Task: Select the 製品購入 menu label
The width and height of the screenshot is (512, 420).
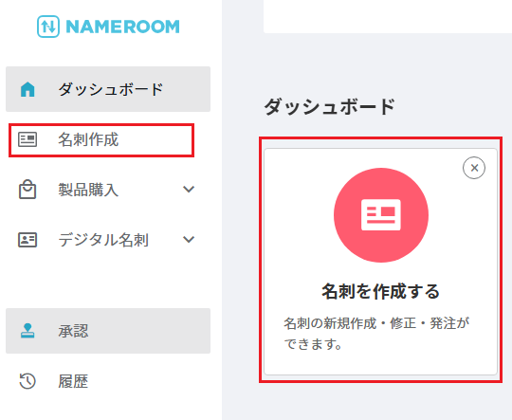Action: click(x=88, y=190)
